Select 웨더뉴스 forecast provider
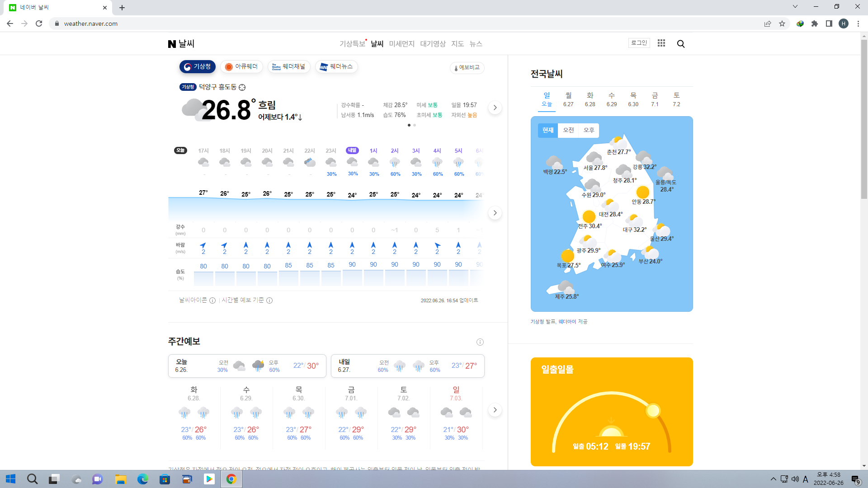 coord(336,67)
